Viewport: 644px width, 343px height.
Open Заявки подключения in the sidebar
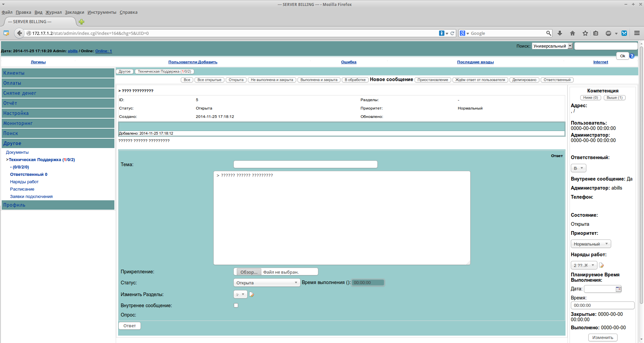31,197
